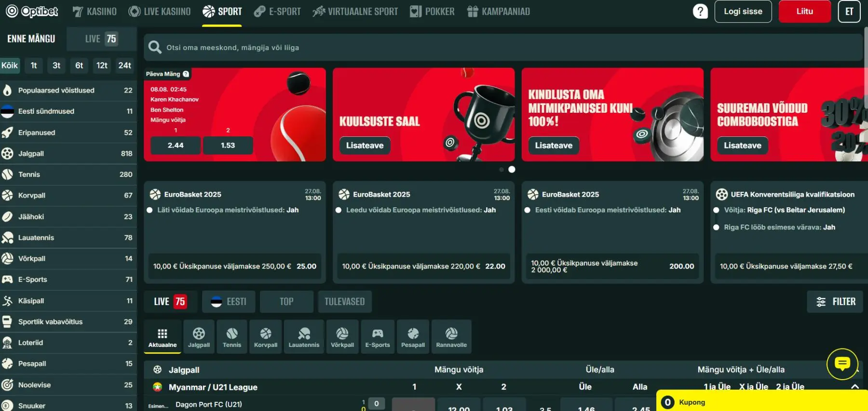Open Populaarsed võistlused in sidebar
The width and height of the screenshot is (868, 411).
coord(68,90)
